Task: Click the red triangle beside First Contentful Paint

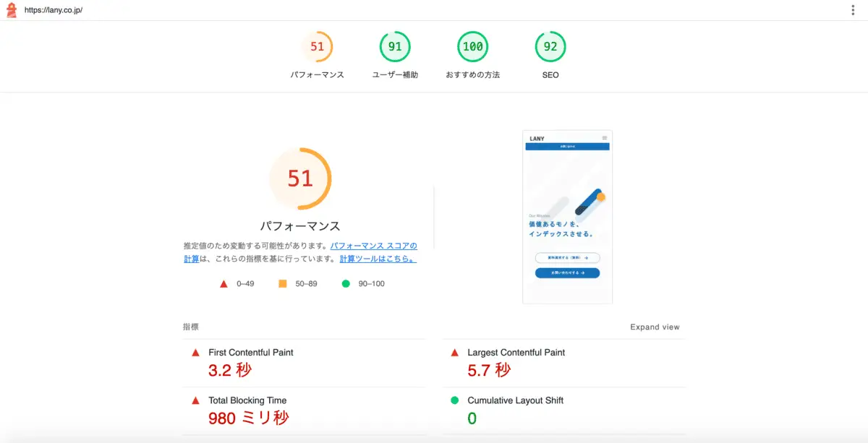Action: pyautogui.click(x=195, y=353)
